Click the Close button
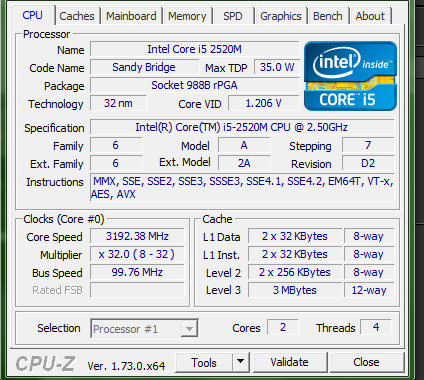 [x=366, y=362]
